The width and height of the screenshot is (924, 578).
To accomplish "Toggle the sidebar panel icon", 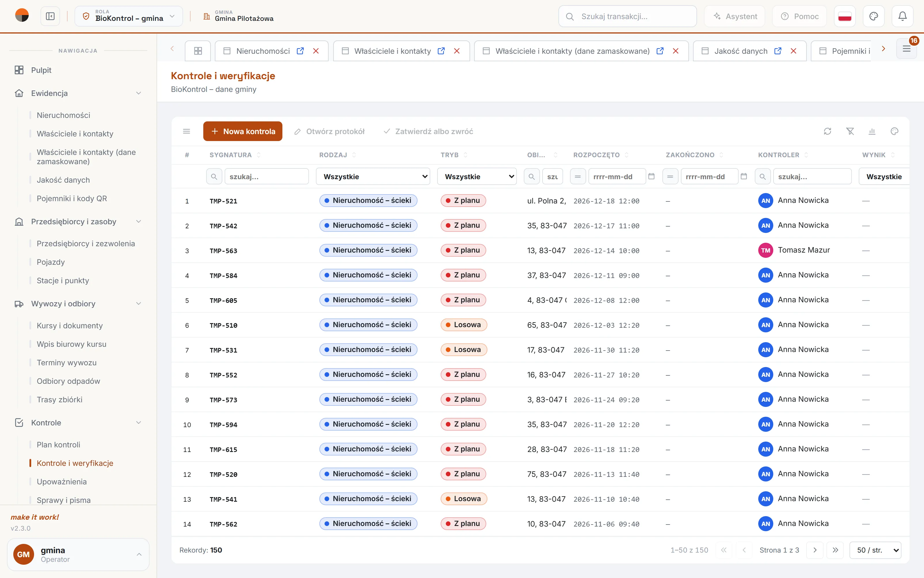I will pyautogui.click(x=50, y=16).
